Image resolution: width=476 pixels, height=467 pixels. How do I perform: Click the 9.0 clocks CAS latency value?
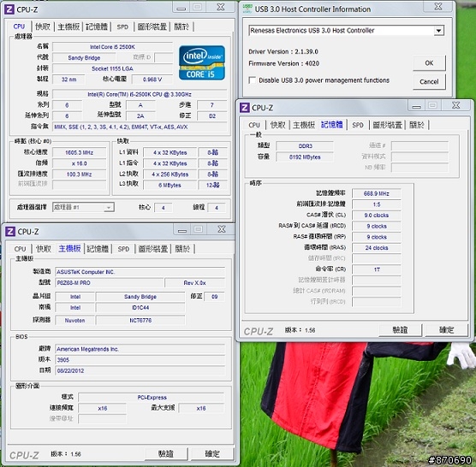tap(377, 216)
